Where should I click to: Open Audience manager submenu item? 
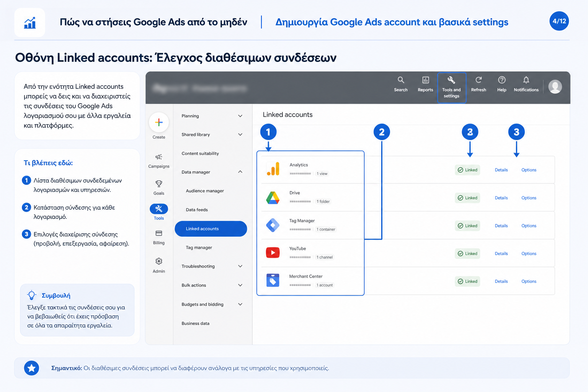205,191
